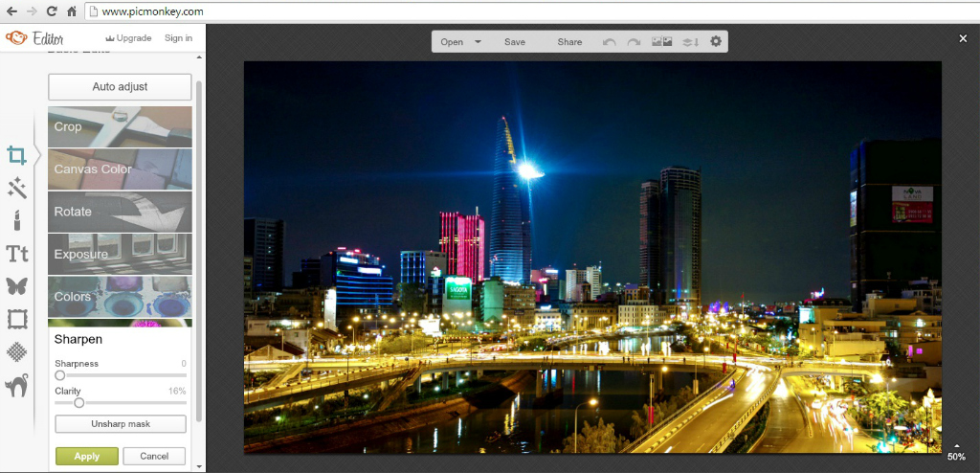Click the sidebar vertical scrollbar thumb
Screen dimensions: 980x473
tap(199, 250)
